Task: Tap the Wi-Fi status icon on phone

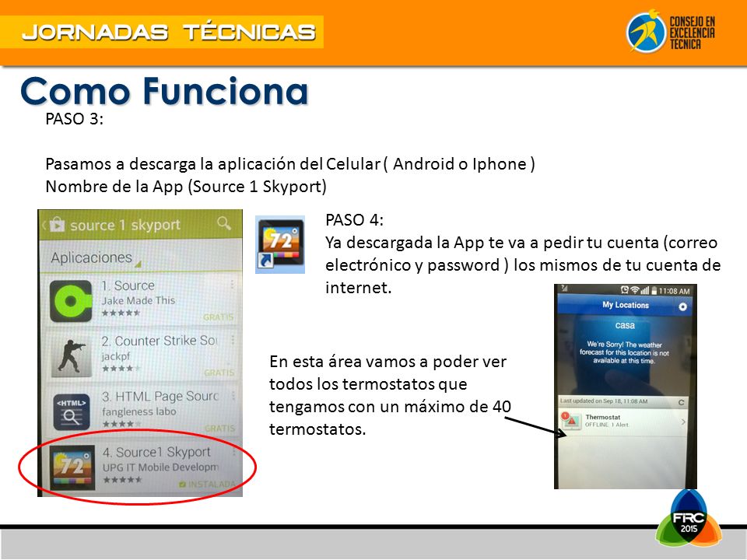Action: tap(635, 289)
